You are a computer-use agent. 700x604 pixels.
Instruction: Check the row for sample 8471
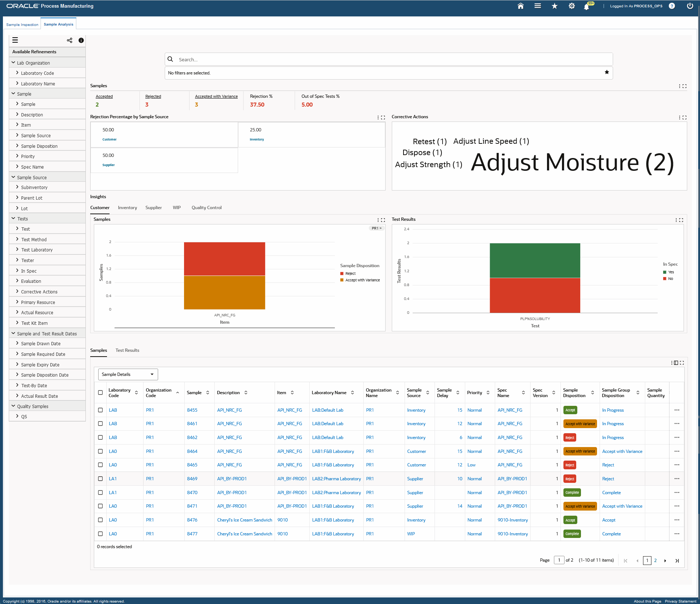(100, 506)
